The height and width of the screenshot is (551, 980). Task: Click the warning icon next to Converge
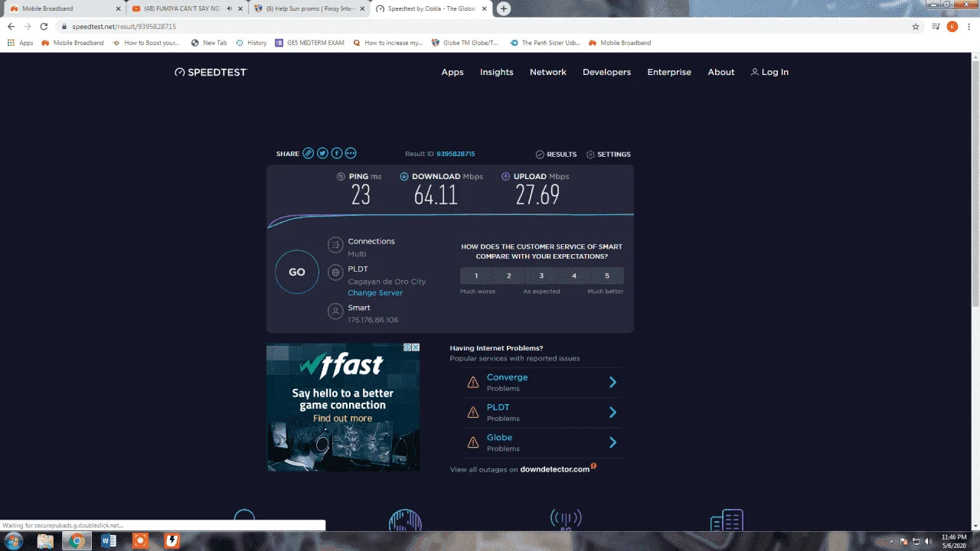[473, 382]
